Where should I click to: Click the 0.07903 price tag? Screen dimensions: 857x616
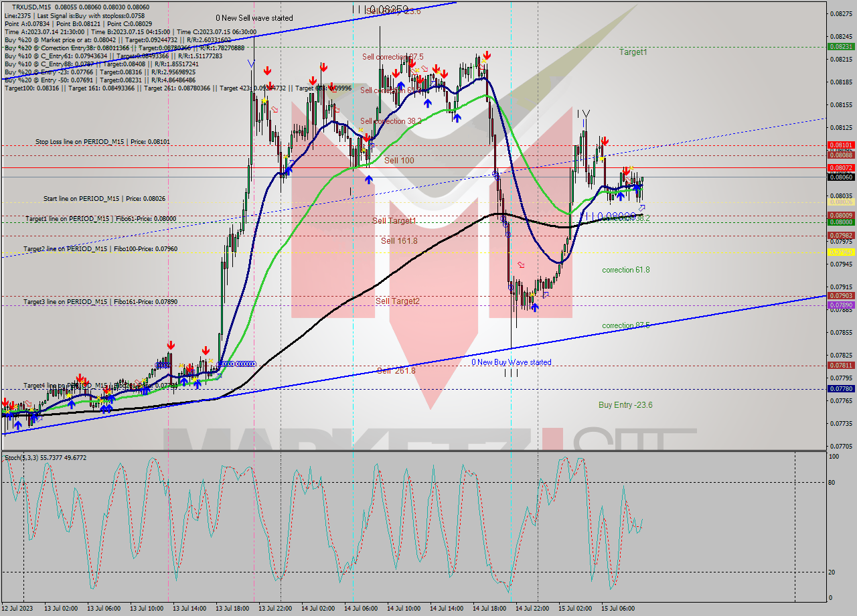pyautogui.click(x=842, y=295)
